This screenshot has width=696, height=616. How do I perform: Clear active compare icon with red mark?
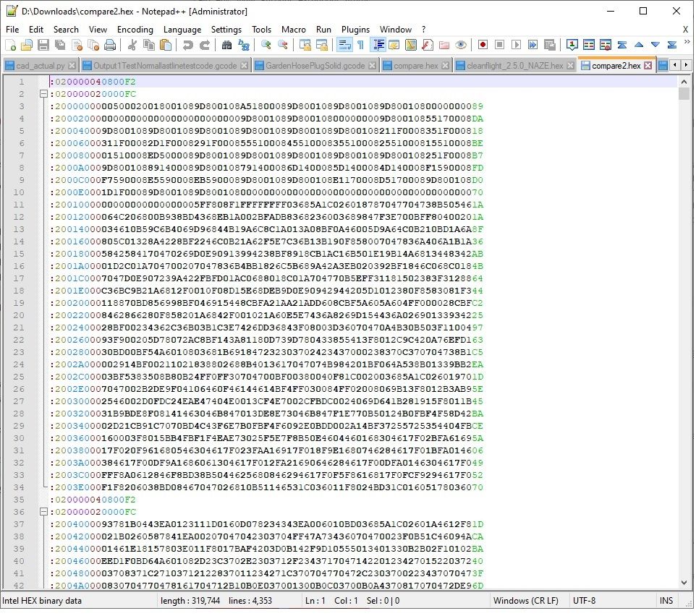605,45
